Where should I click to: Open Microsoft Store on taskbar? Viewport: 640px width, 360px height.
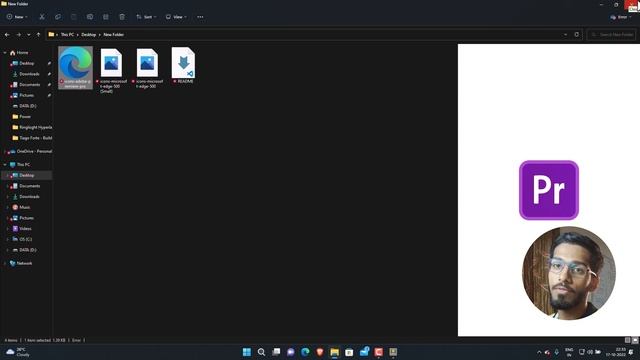349,352
